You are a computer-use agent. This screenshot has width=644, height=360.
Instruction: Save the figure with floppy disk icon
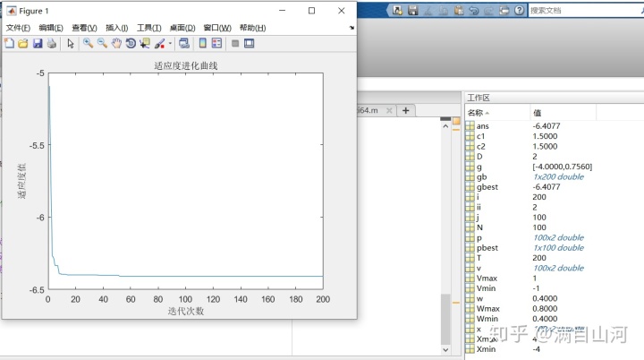(38, 43)
